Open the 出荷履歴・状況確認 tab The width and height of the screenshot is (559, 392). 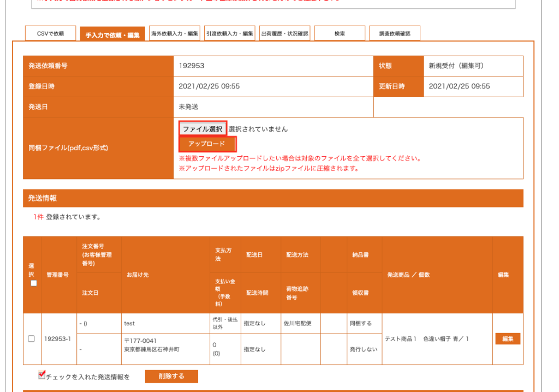point(285,34)
